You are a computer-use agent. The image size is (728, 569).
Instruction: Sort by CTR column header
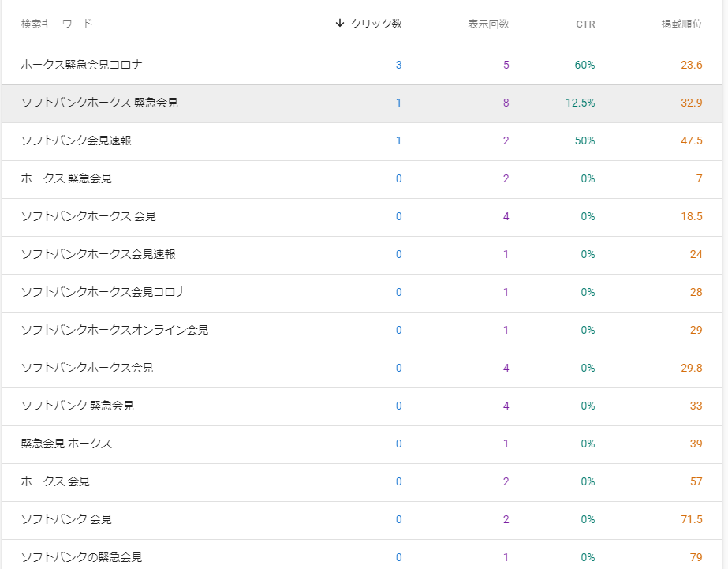[x=585, y=24]
